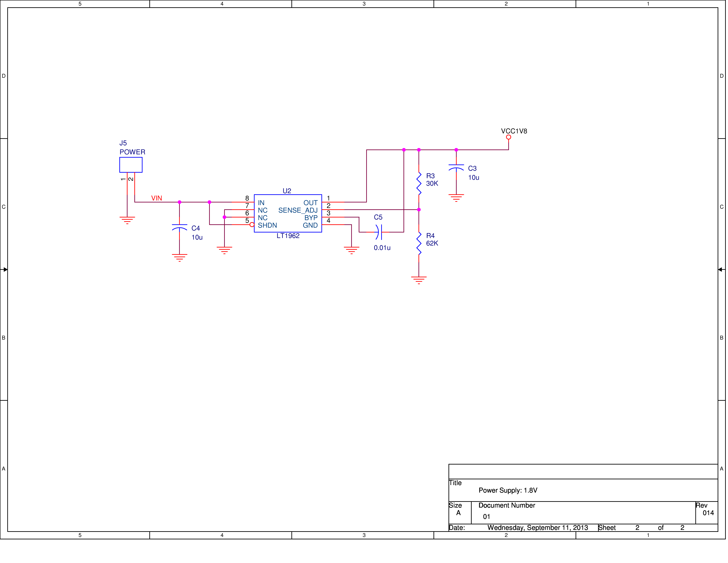Select capacitor C4 symbol
The height and width of the screenshot is (563, 728).
tap(179, 227)
